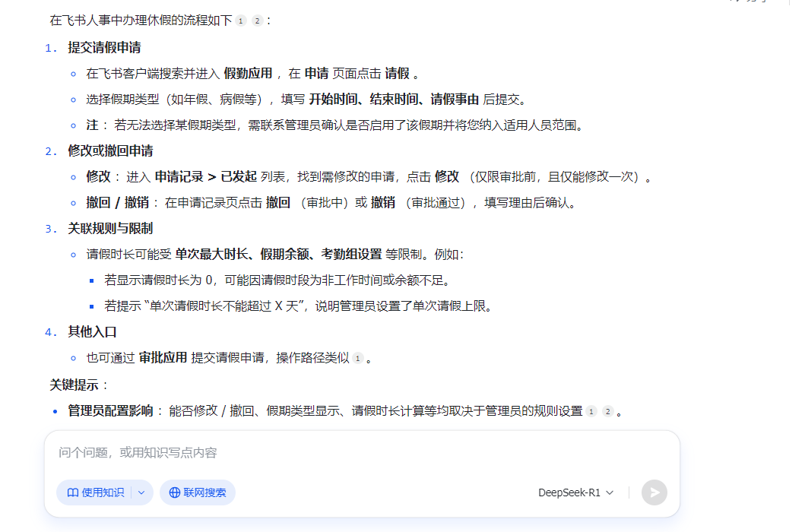Open the DeepSeek-R1 model dropdown
This screenshot has height=532, width=805.
[575, 492]
